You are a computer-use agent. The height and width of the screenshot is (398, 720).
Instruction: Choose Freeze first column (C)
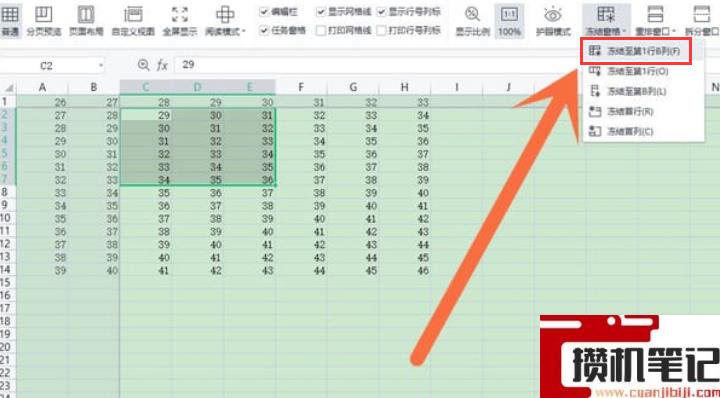[x=643, y=132]
